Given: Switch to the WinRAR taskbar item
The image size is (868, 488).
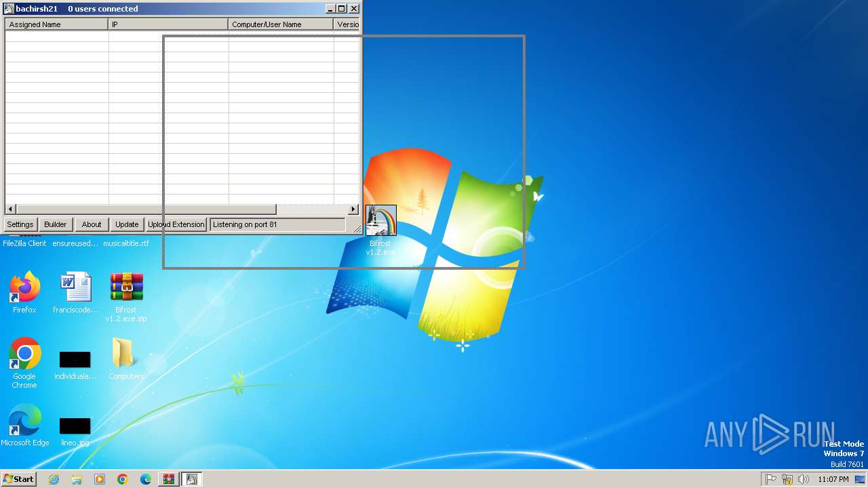Looking at the screenshot, I should [x=169, y=479].
